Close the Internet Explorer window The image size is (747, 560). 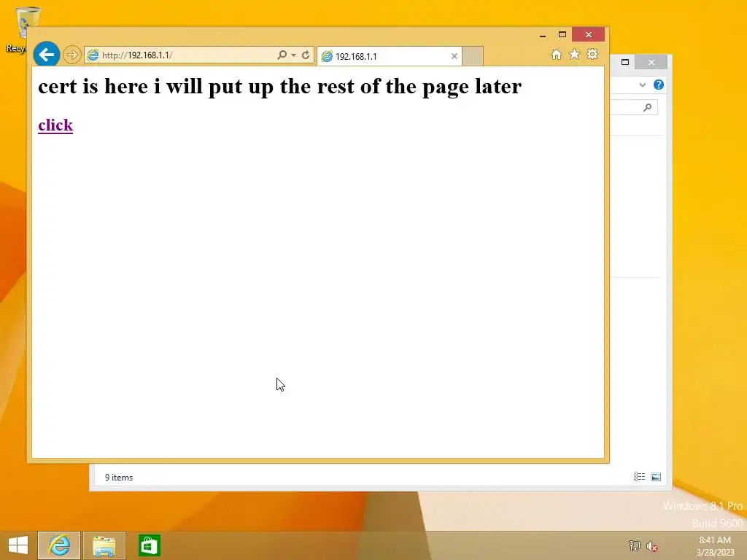point(589,35)
